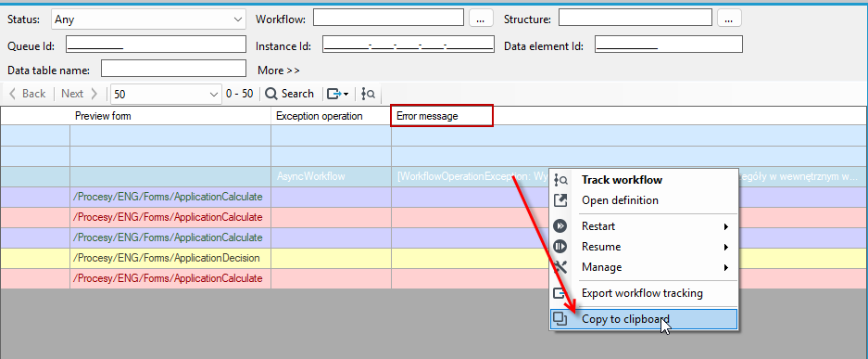Click the Resume icon in context menu
The height and width of the screenshot is (359, 868).
click(560, 247)
